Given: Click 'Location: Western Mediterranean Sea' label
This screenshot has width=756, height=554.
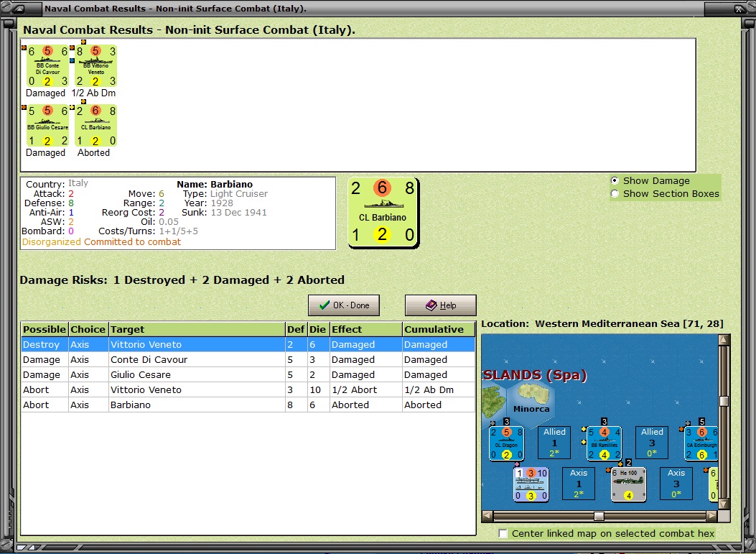Looking at the screenshot, I should [x=602, y=324].
